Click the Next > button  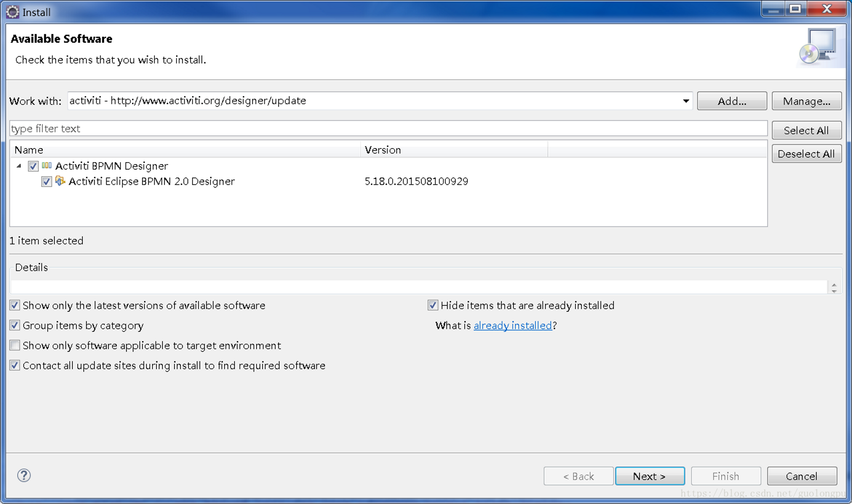click(650, 476)
